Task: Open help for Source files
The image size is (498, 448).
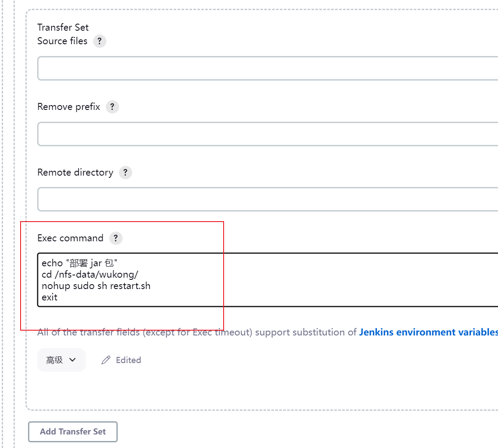Action: click(x=100, y=41)
